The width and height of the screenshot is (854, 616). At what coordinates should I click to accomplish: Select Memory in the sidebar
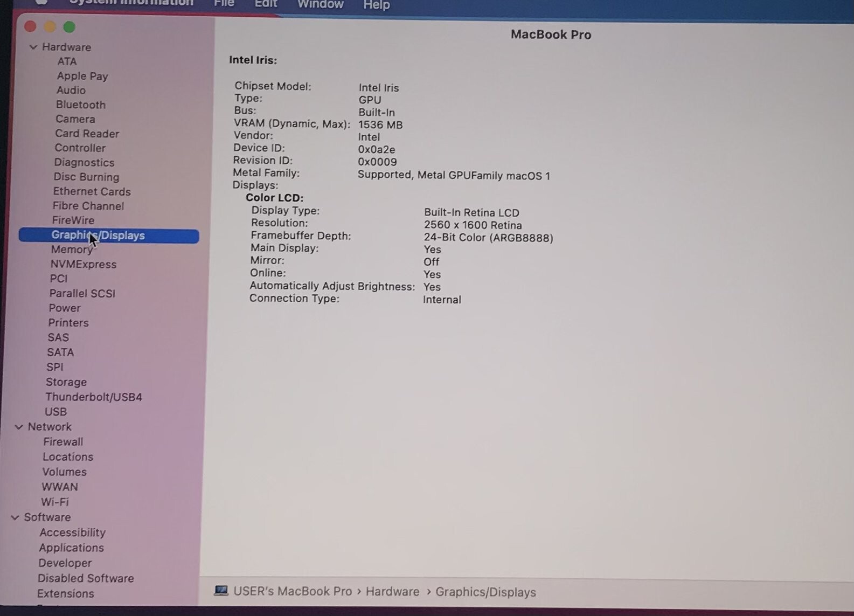[72, 250]
